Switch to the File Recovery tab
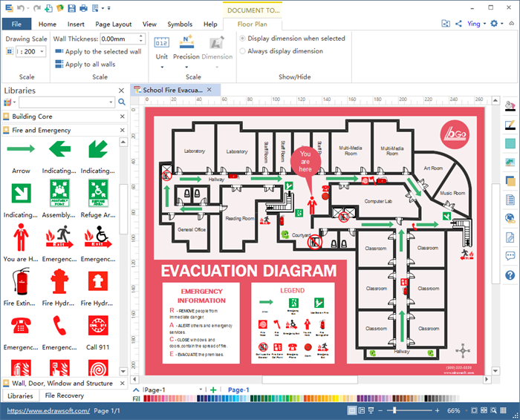 click(x=65, y=396)
